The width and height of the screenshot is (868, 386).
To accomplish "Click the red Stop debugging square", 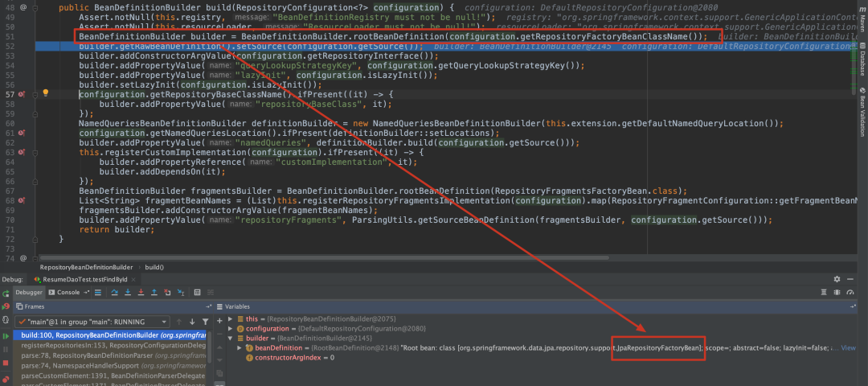I will point(6,363).
